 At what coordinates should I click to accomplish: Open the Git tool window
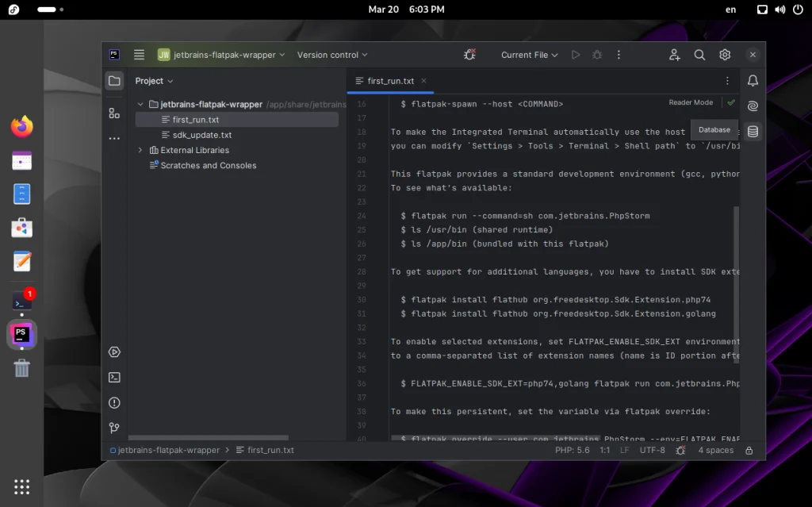click(114, 428)
